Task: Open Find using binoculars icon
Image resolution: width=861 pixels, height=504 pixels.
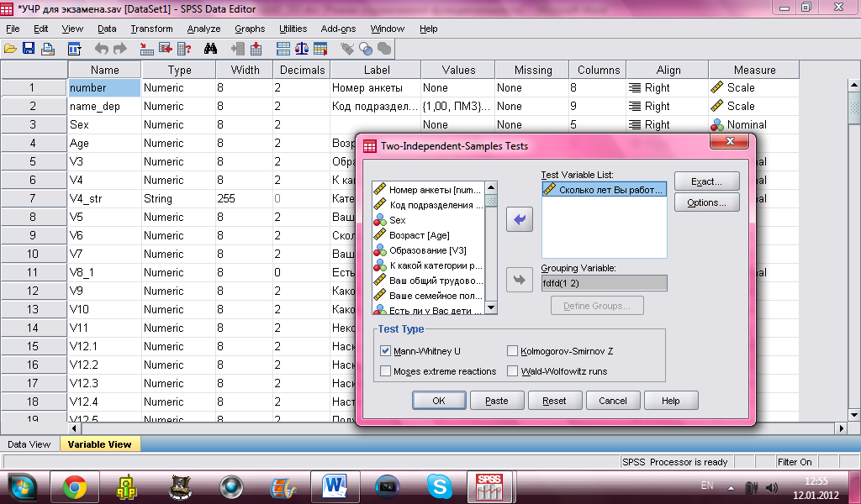Action: pos(210,49)
